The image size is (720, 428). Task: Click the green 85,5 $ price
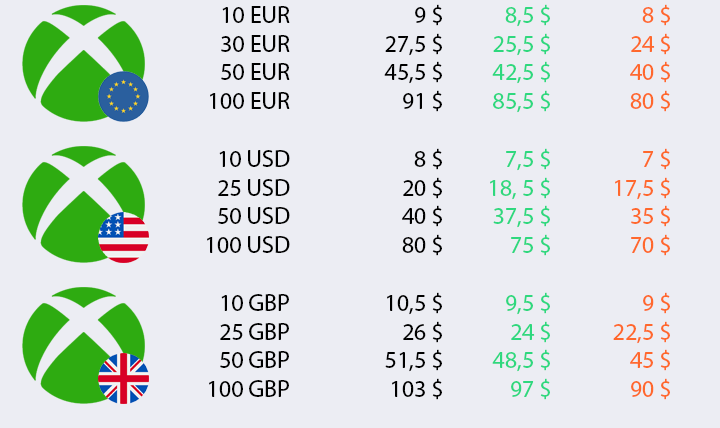coord(521,101)
